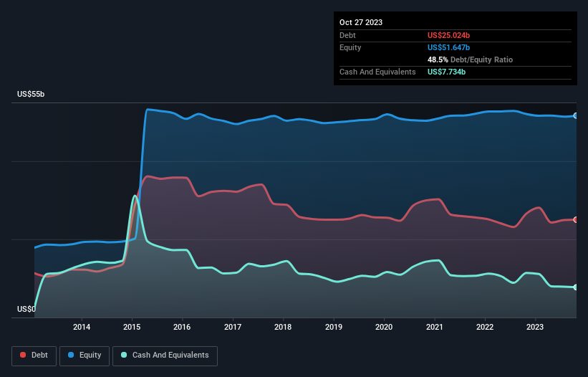Click the US$55b y-axis label
The height and width of the screenshot is (377, 588).
click(31, 94)
